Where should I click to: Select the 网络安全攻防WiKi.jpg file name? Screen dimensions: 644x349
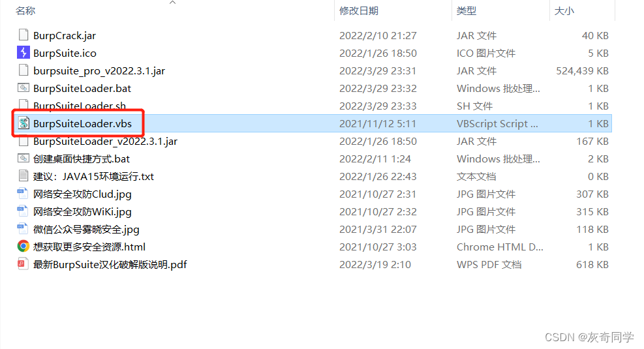coord(83,212)
